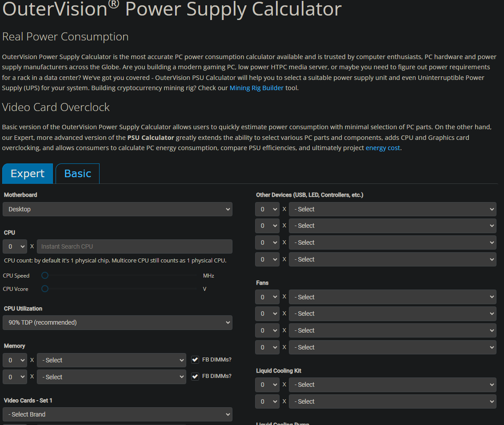
Task: Open the CPU count dropdown
Action: pyautogui.click(x=15, y=246)
